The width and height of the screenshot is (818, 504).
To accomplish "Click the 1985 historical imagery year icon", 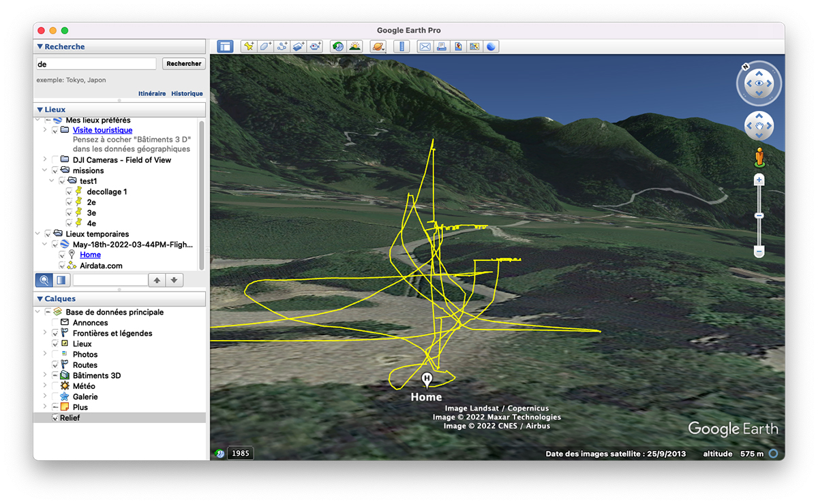I will pos(239,453).
